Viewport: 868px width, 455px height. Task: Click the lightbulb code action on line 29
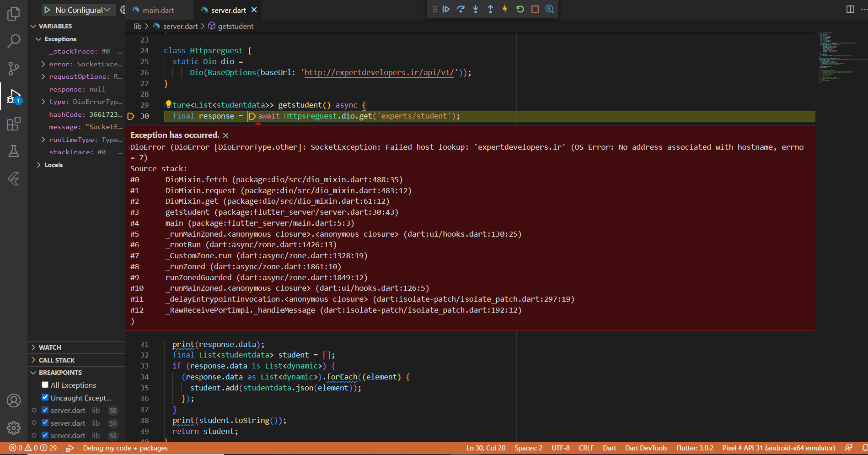coord(168,104)
